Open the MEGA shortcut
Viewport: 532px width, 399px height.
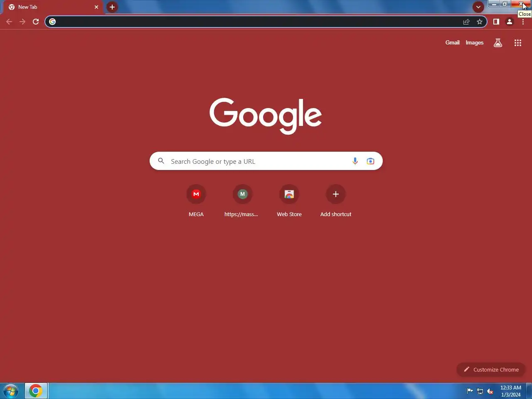click(196, 201)
